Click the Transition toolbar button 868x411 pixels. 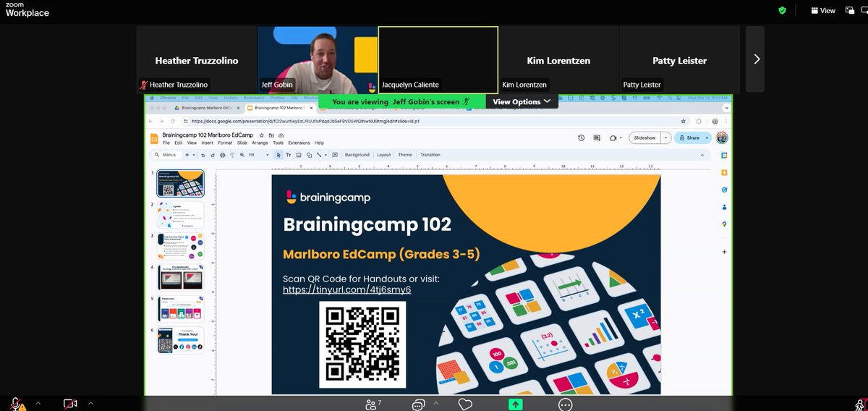click(430, 155)
